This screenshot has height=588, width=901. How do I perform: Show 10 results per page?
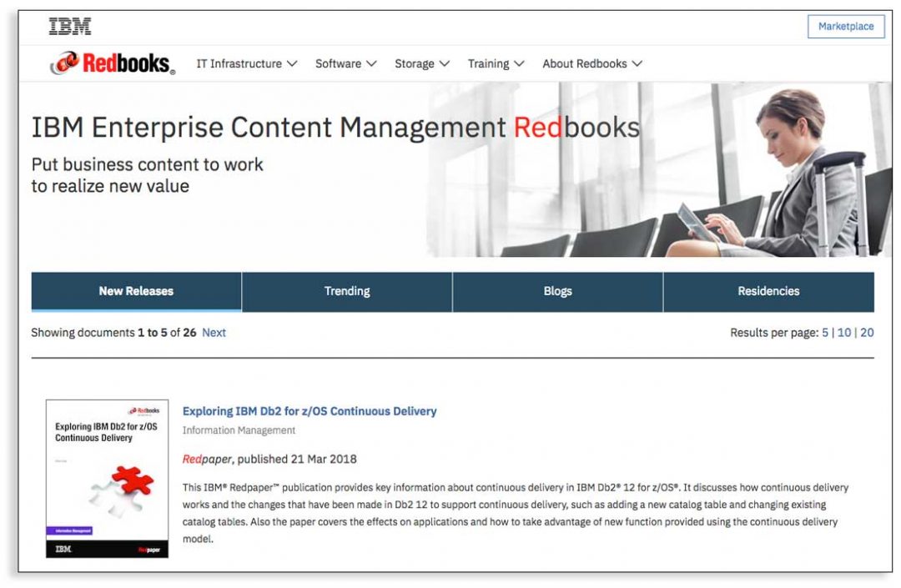click(844, 332)
